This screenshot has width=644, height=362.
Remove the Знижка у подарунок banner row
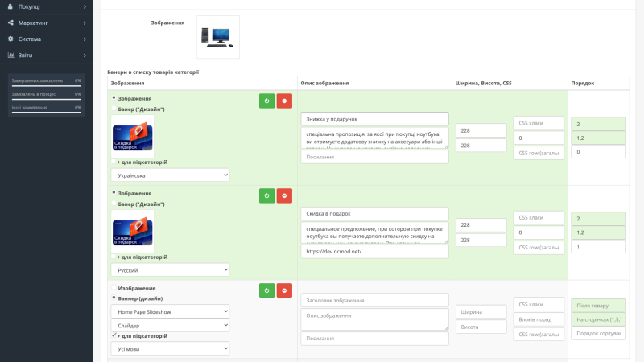click(x=284, y=101)
